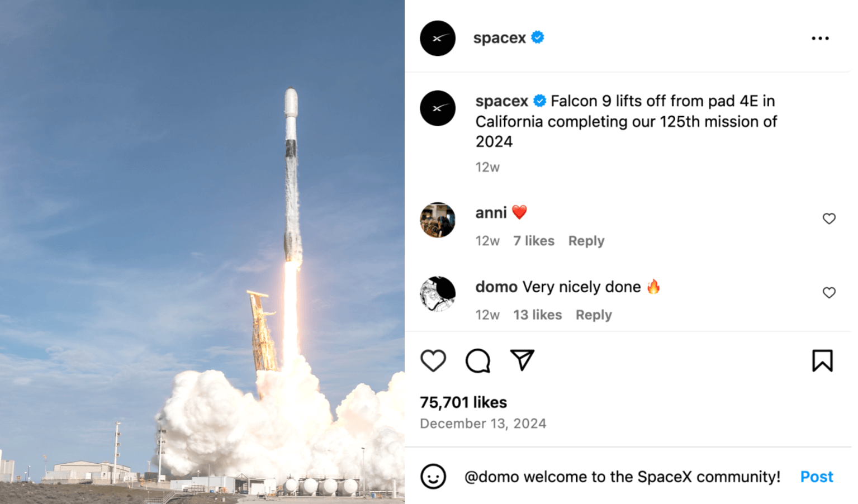The height and width of the screenshot is (504, 858).
Task: Open anni's profile avatar
Action: pyautogui.click(x=438, y=220)
